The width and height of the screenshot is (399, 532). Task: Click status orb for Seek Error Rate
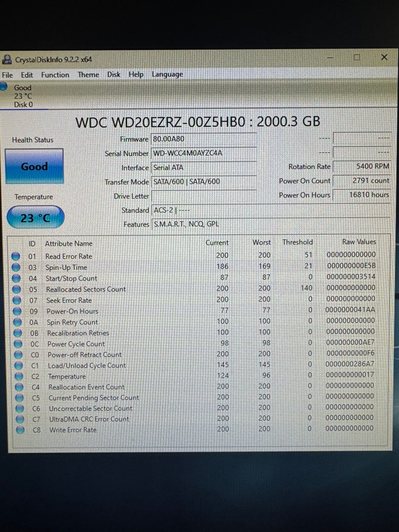[17, 300]
